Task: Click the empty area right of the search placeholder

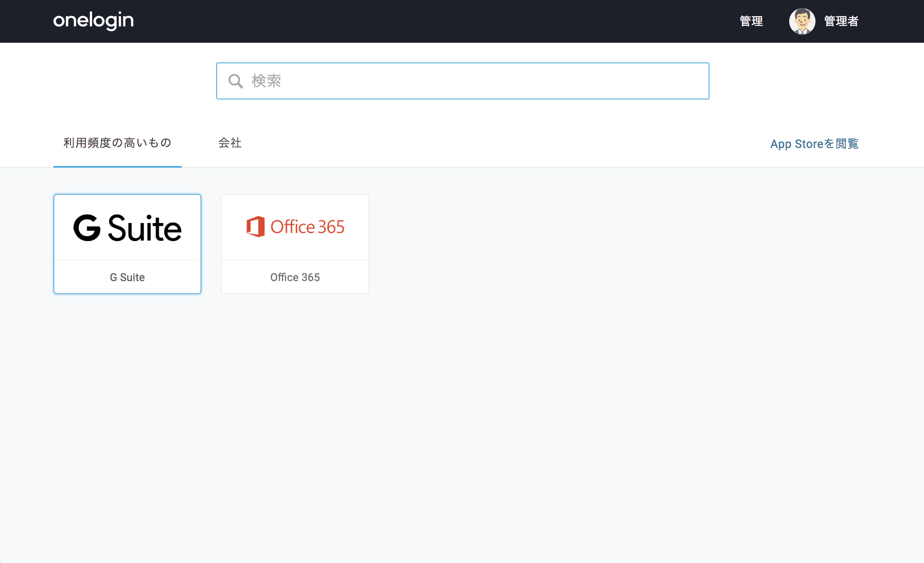Action: coord(493,81)
